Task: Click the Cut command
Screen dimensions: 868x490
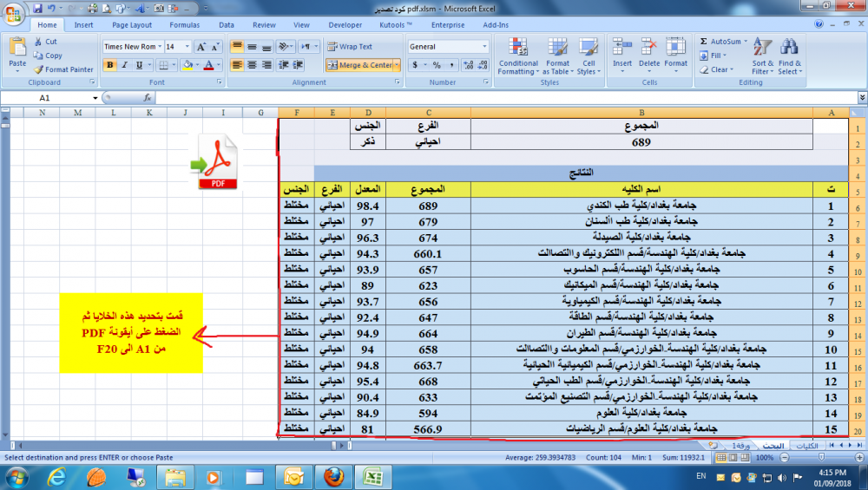Action: pos(45,42)
